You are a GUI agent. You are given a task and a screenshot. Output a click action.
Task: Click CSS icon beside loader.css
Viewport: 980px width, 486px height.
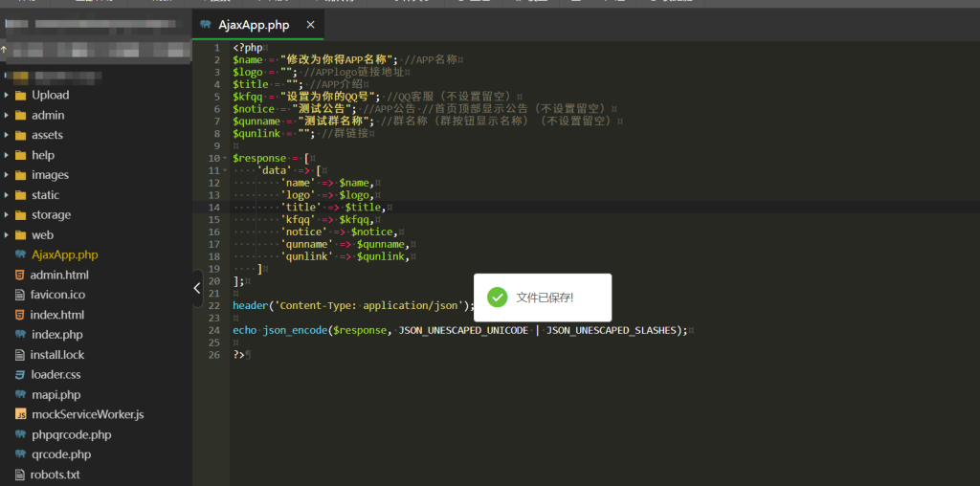point(19,375)
